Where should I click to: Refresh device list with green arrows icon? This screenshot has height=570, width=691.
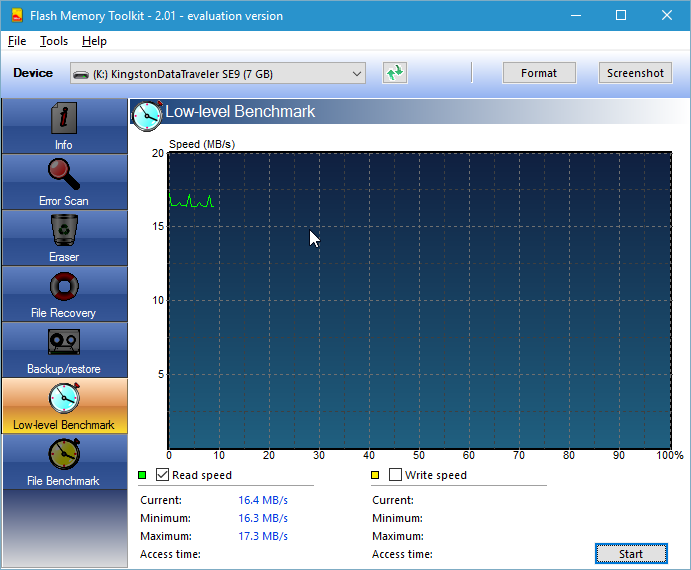pos(395,73)
